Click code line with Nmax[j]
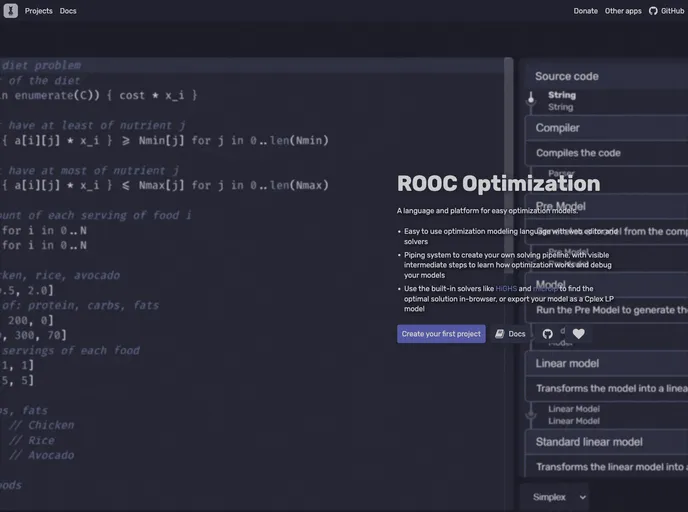 [165, 186]
